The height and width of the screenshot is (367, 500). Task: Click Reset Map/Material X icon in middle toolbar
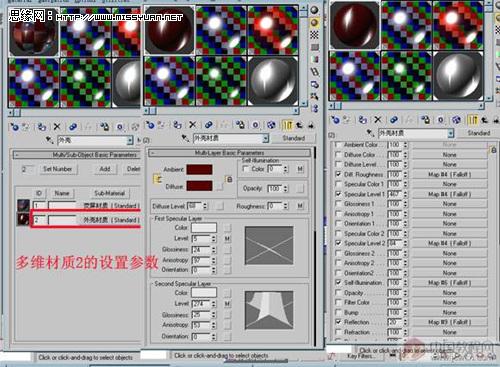(192, 125)
